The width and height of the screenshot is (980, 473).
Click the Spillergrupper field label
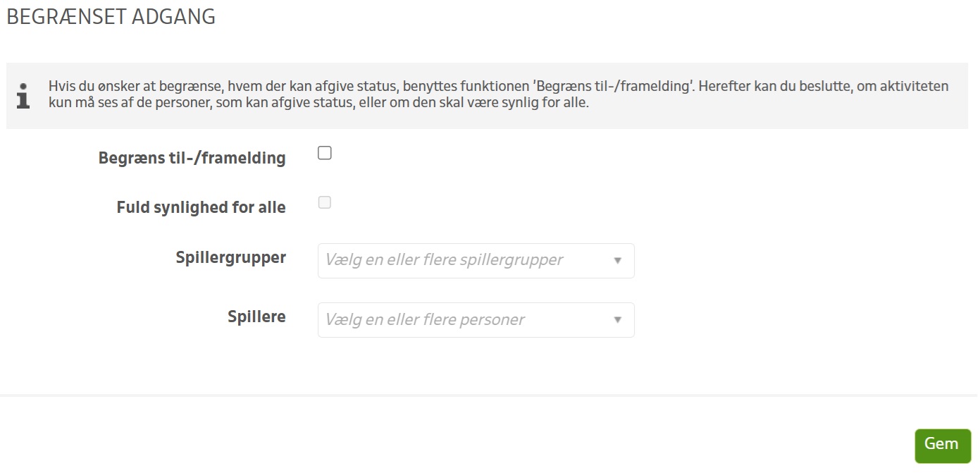click(x=231, y=257)
